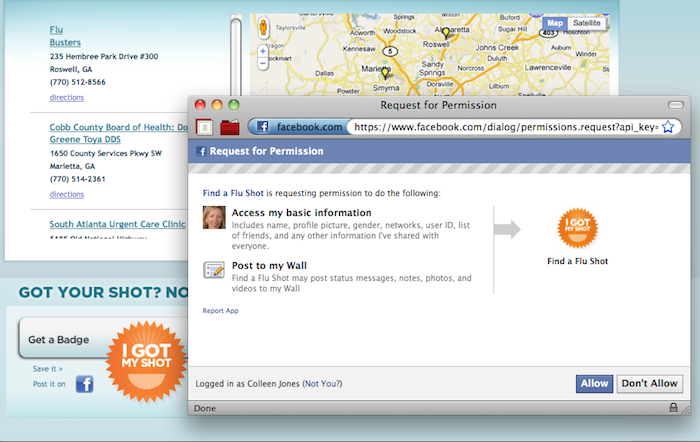Image resolution: width=700 pixels, height=442 pixels.
Task: Click the yellow minimize button of popup window
Action: pyautogui.click(x=217, y=105)
